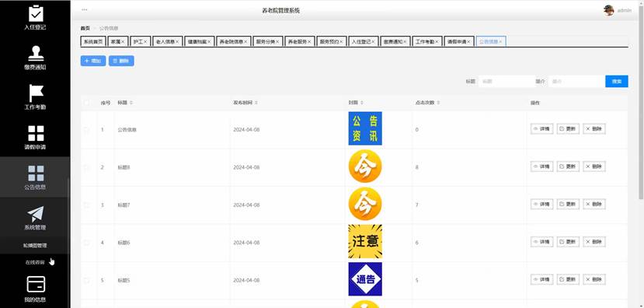Open 在线咨询 submenu item
644x308 pixels.
(x=35, y=262)
